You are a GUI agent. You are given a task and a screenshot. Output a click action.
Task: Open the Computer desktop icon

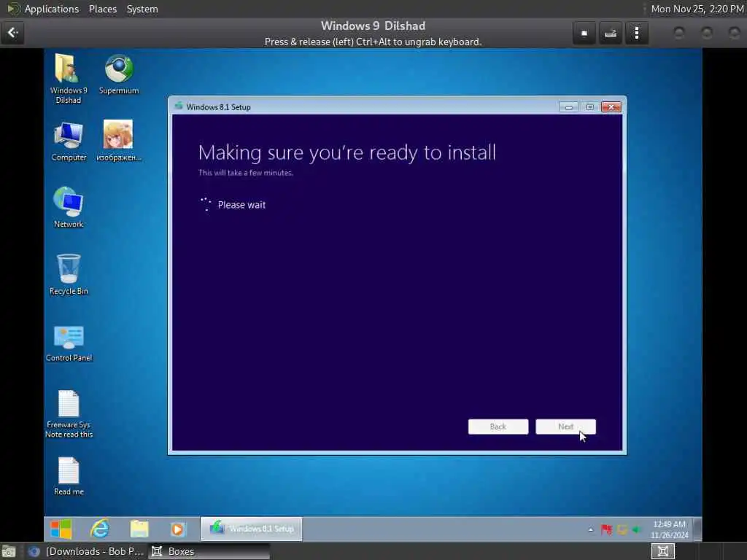point(69,141)
